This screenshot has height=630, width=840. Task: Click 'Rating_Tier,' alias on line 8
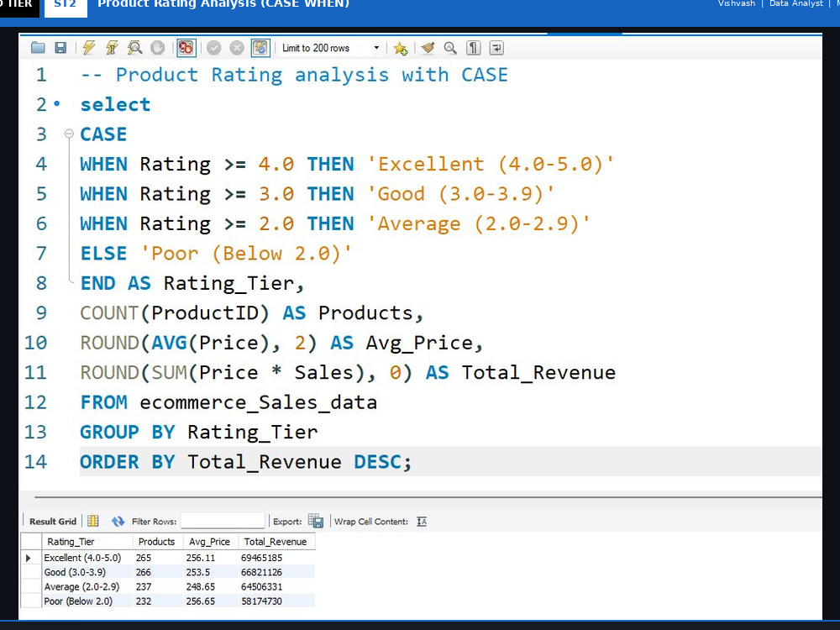234,283
